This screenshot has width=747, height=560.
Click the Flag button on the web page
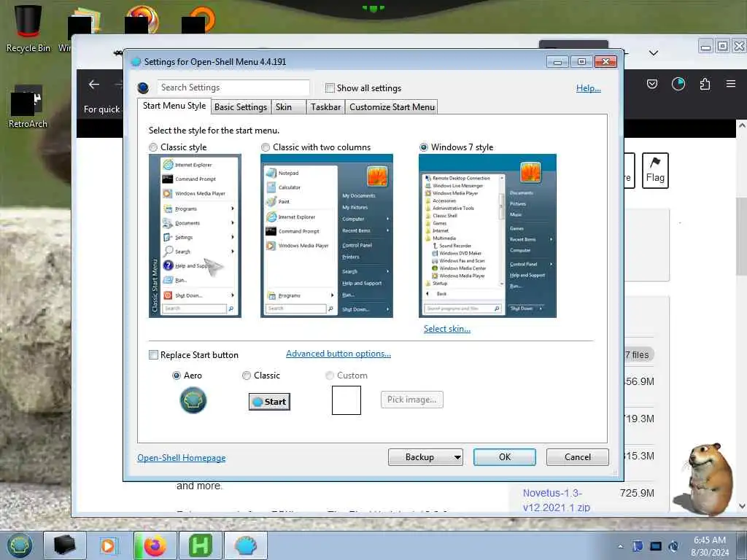click(x=655, y=171)
